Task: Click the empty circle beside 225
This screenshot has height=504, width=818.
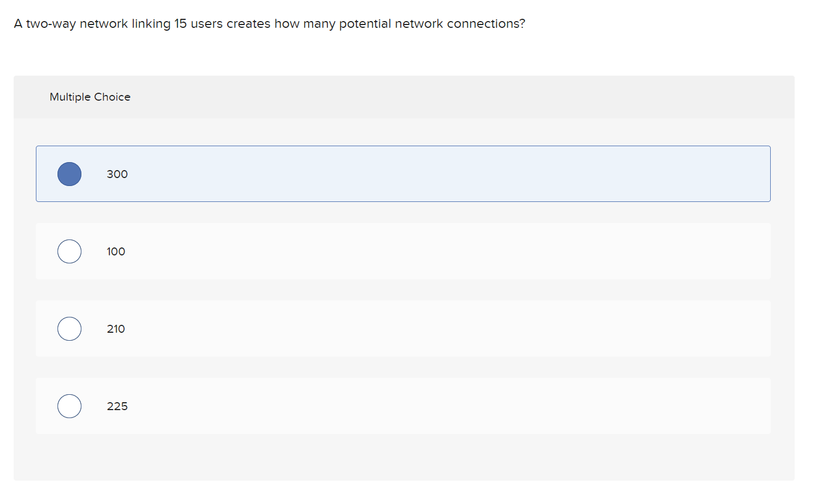Action: (x=69, y=406)
